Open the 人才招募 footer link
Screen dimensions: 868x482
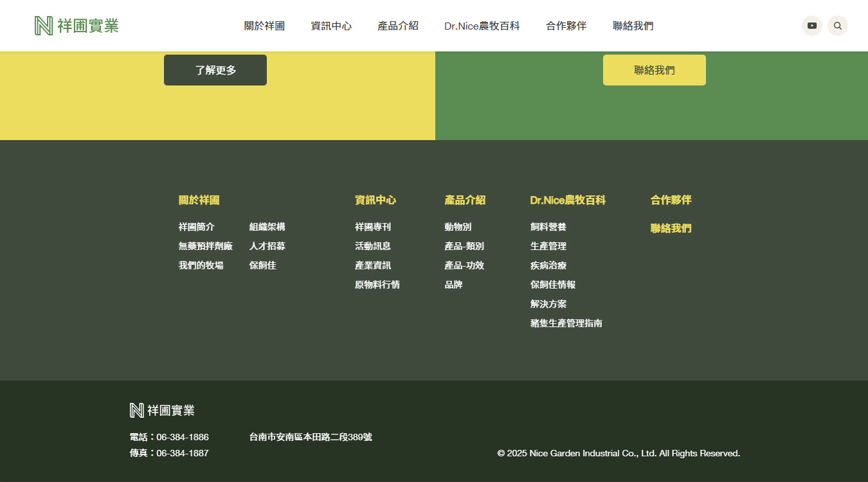point(267,246)
